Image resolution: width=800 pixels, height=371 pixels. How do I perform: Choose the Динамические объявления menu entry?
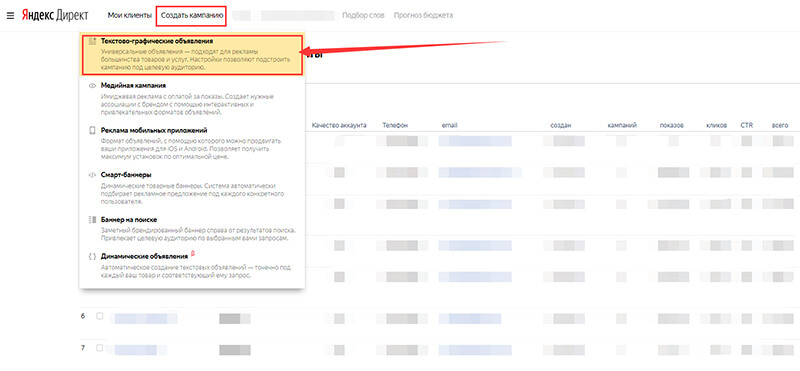[192, 265]
